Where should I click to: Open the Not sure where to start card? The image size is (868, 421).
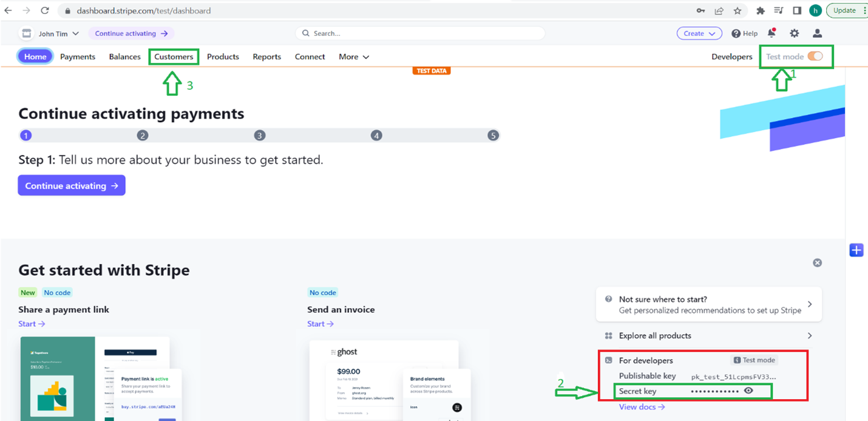click(709, 304)
